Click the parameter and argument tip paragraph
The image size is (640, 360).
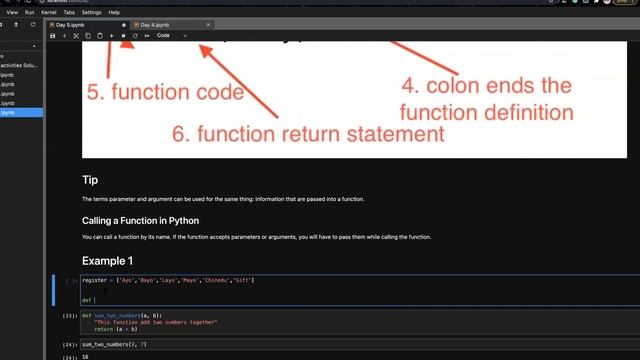coord(223,199)
